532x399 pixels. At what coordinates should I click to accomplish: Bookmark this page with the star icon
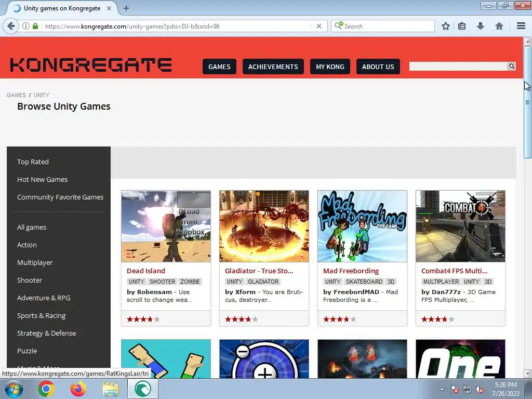(x=445, y=26)
